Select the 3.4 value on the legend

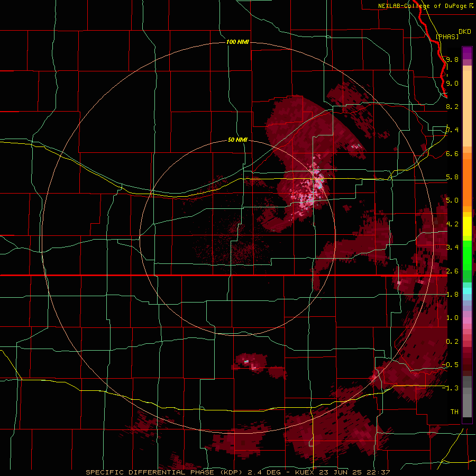[452, 248]
